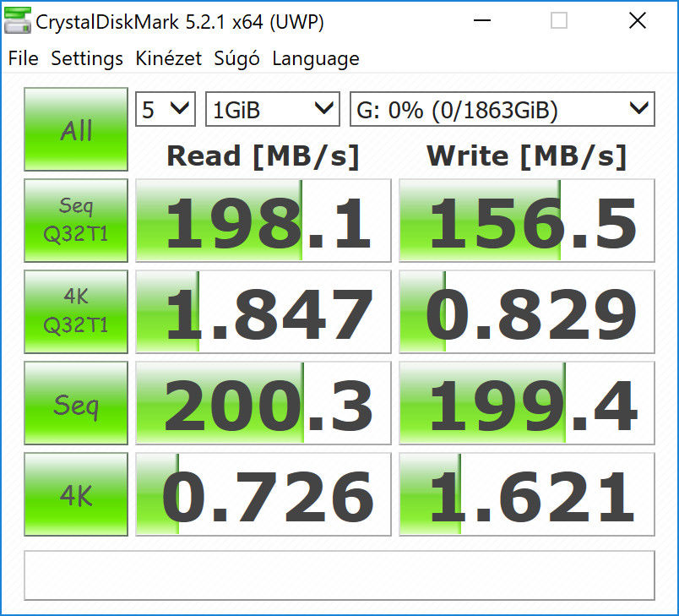This screenshot has width=679, height=616.
Task: Open the Súgó menu
Action: pyautogui.click(x=236, y=58)
